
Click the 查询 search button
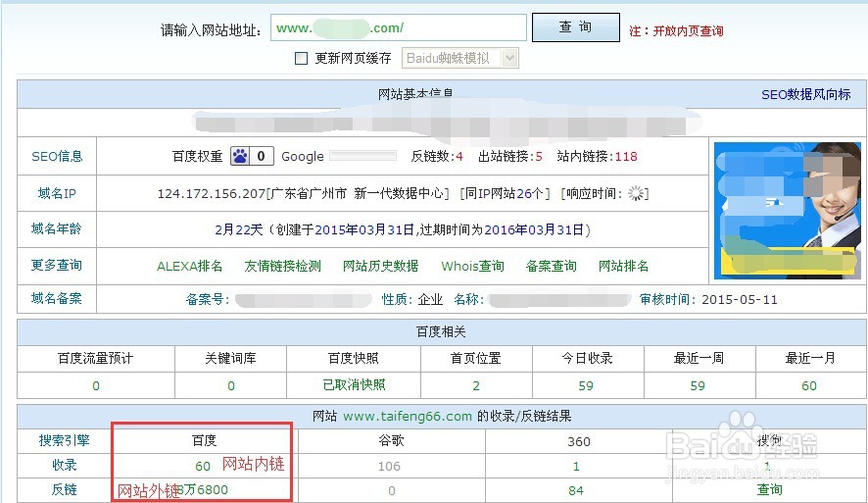click(576, 27)
